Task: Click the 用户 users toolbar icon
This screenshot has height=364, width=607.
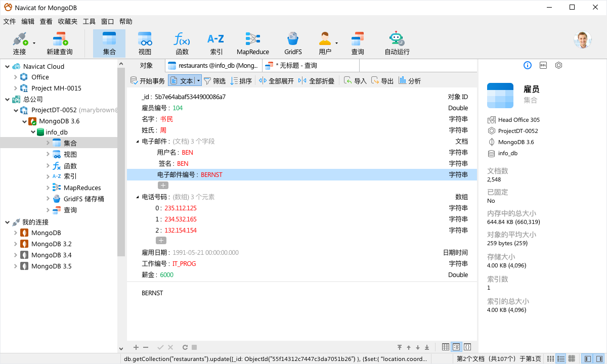Action: [x=325, y=43]
